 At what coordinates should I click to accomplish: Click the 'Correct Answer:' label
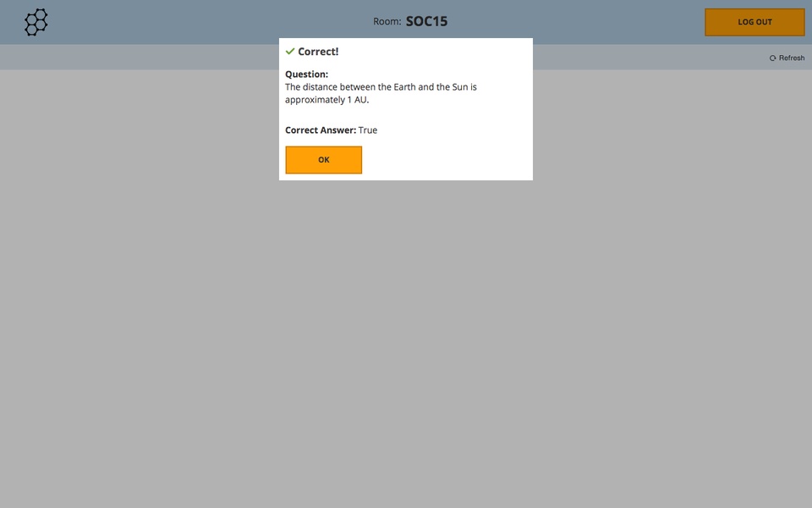pyautogui.click(x=321, y=130)
